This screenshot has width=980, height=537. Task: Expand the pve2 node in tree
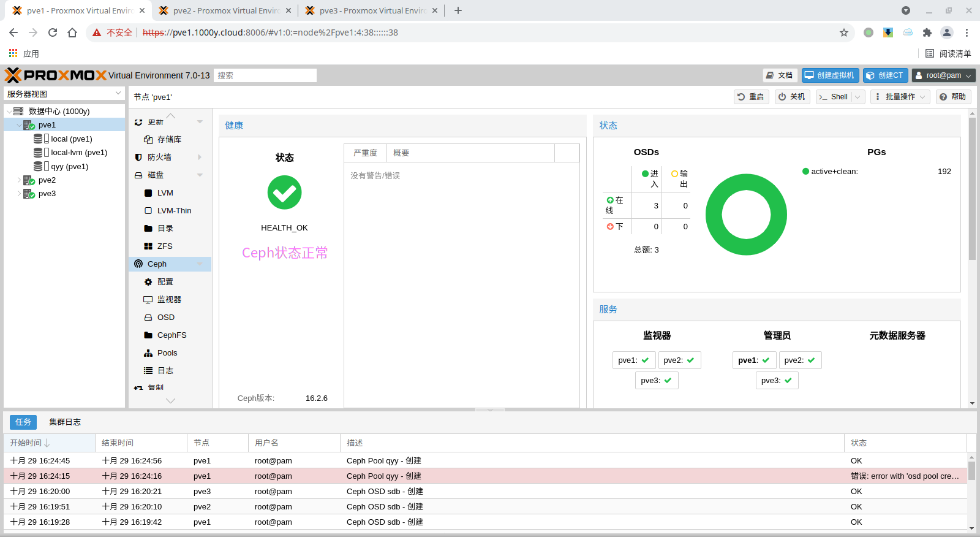pos(19,180)
